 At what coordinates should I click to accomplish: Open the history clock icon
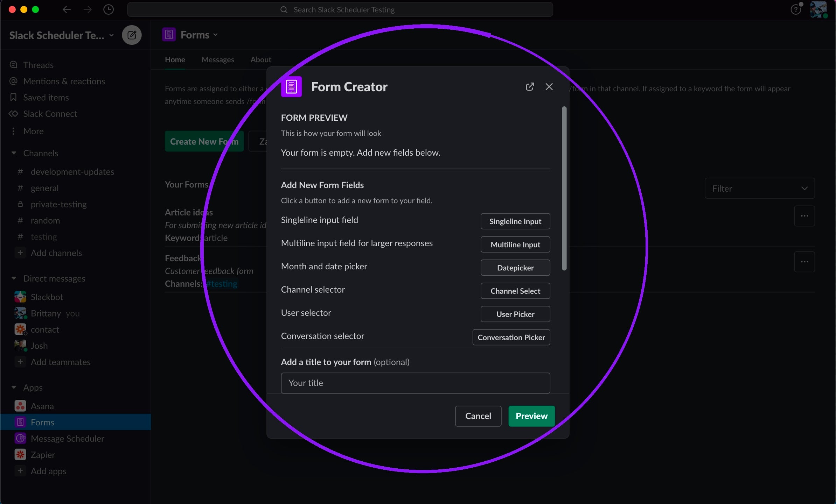click(109, 9)
